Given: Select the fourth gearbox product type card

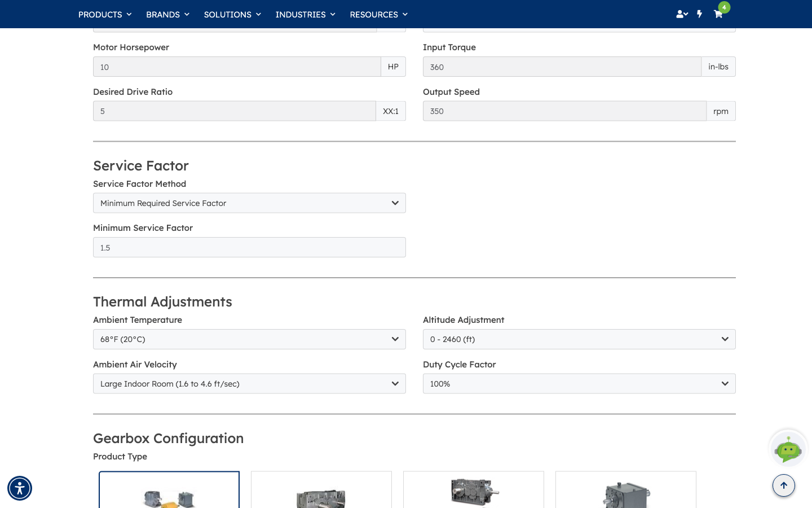Looking at the screenshot, I should (x=626, y=490).
